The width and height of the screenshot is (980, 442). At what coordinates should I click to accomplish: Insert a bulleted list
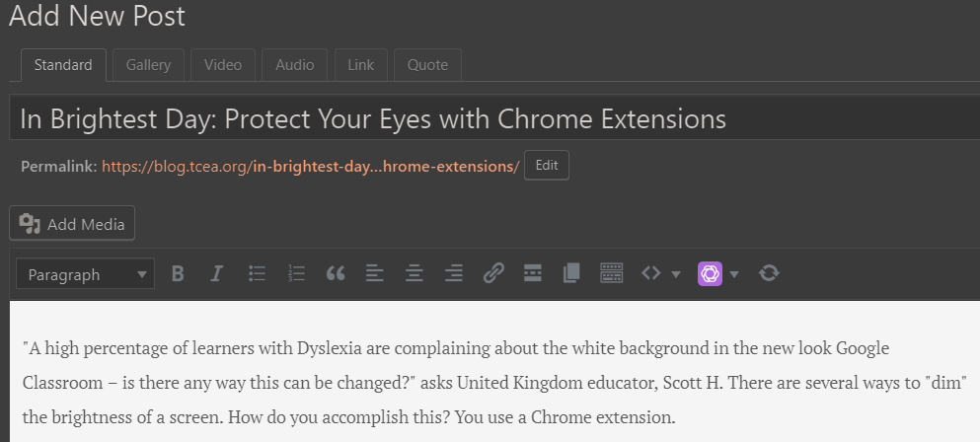click(257, 273)
